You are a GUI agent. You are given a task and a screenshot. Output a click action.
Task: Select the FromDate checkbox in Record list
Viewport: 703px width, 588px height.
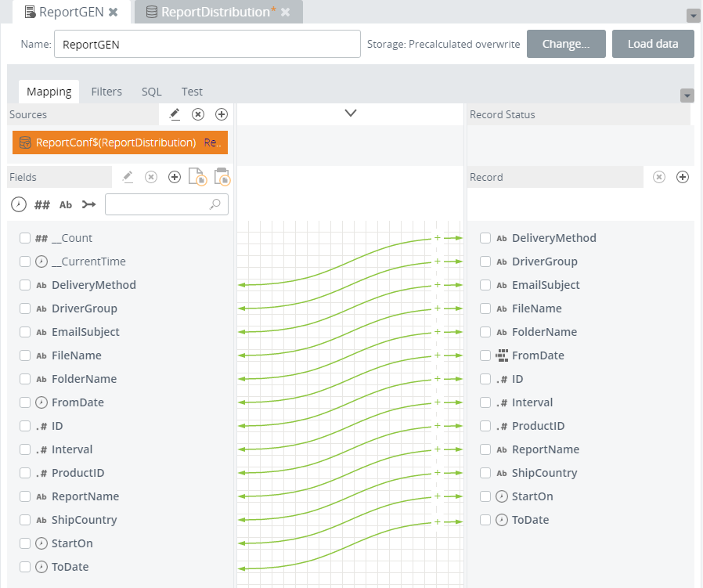point(485,355)
